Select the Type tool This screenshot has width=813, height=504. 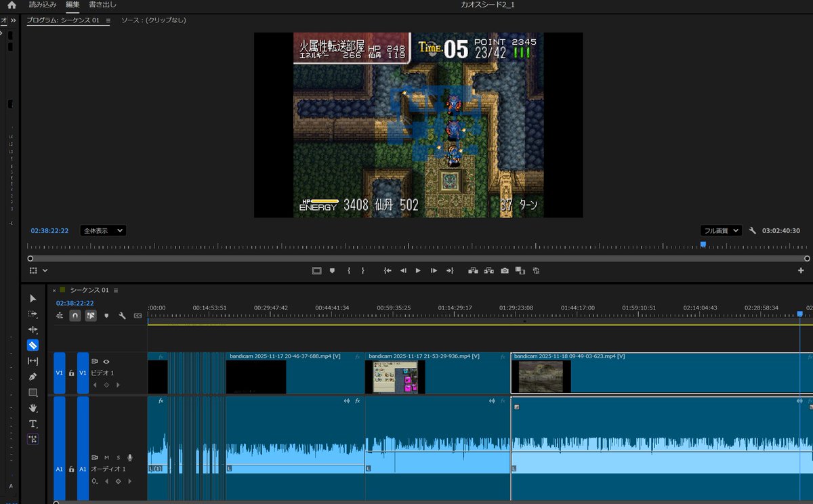tap(33, 423)
